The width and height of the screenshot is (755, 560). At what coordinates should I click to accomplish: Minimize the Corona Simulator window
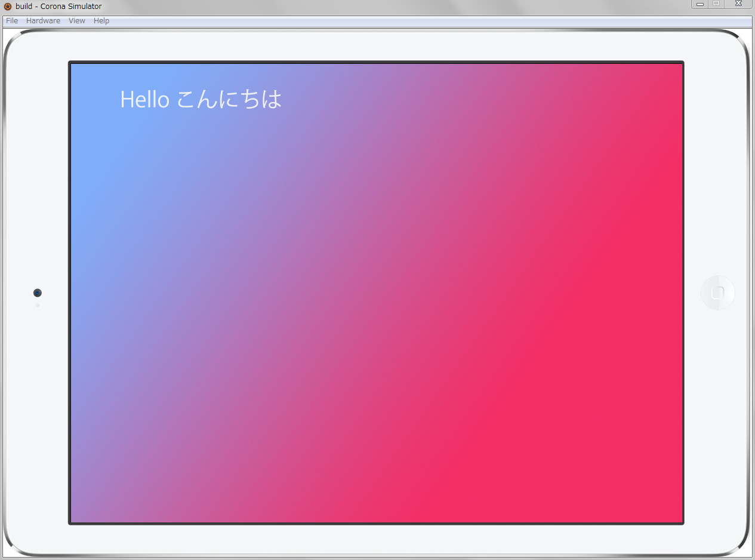(699, 4)
